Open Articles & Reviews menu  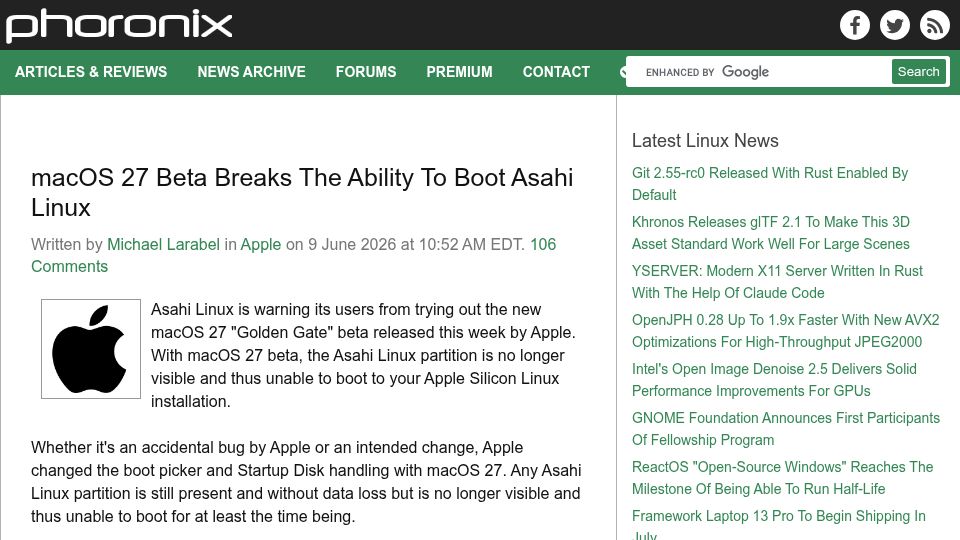point(91,72)
